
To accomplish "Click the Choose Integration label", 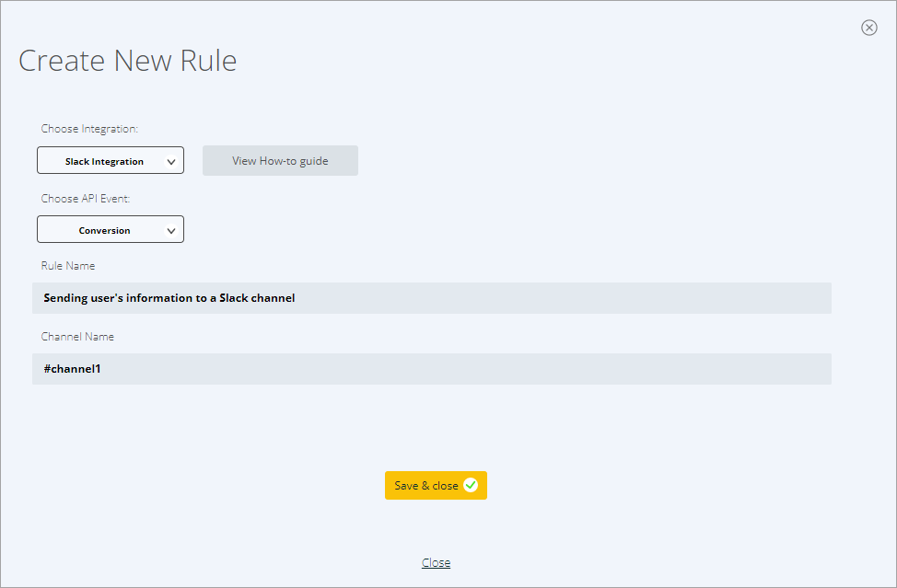I will [89, 129].
